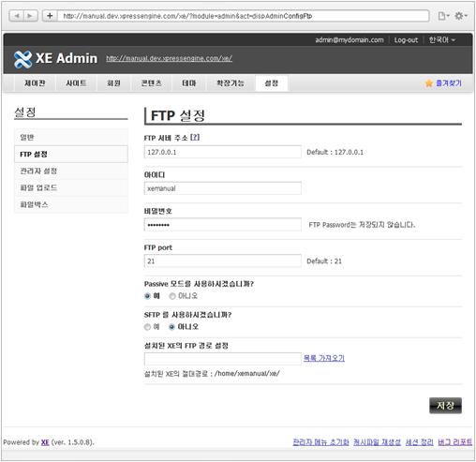Screen dimensions: 476x462
Task: Click the XE Admin logo
Action: tap(55, 59)
